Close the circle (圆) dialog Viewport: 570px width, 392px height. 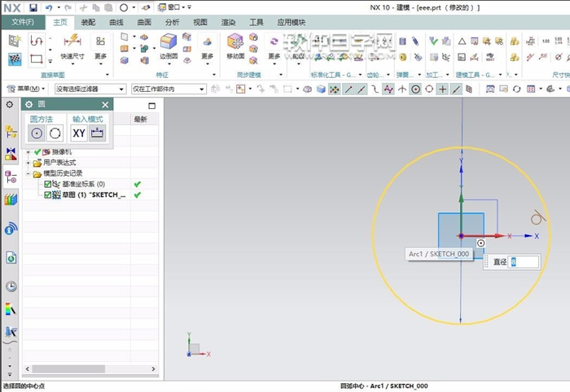coord(105,104)
